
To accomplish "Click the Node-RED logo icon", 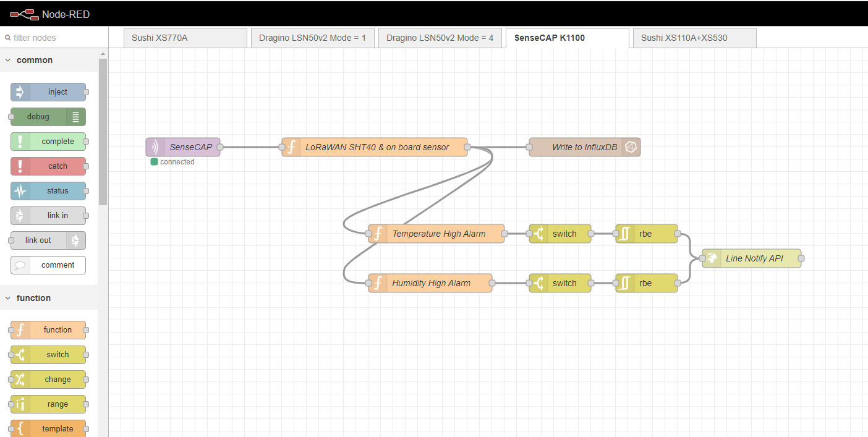I will point(23,14).
